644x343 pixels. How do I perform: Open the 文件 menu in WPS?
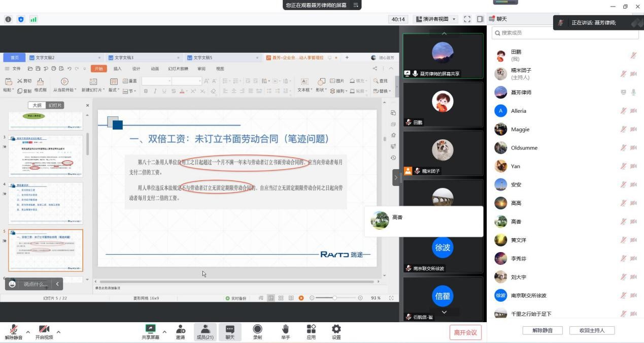point(16,69)
